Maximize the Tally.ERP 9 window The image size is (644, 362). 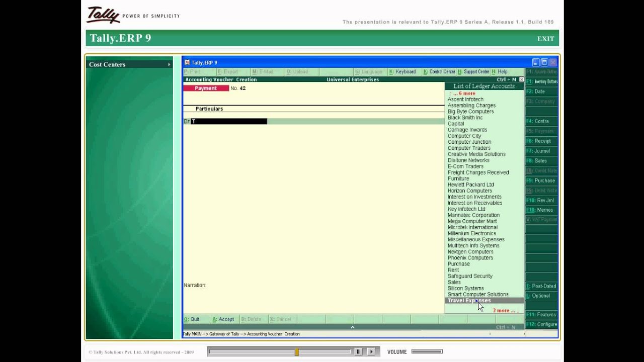coord(544,62)
